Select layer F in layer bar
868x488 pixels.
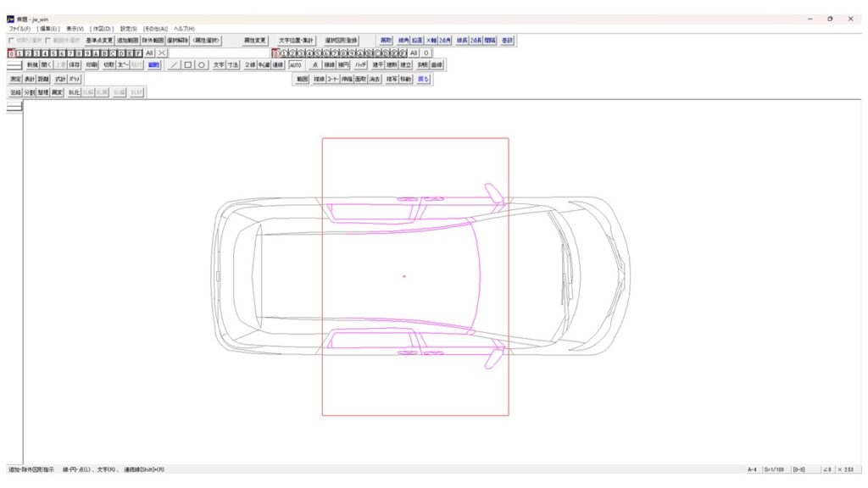coord(138,53)
